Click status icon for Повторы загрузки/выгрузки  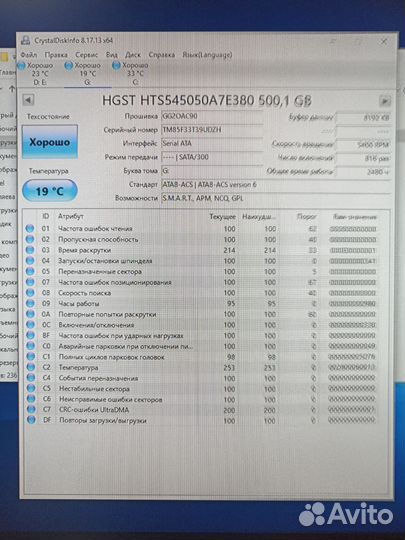click(31, 420)
